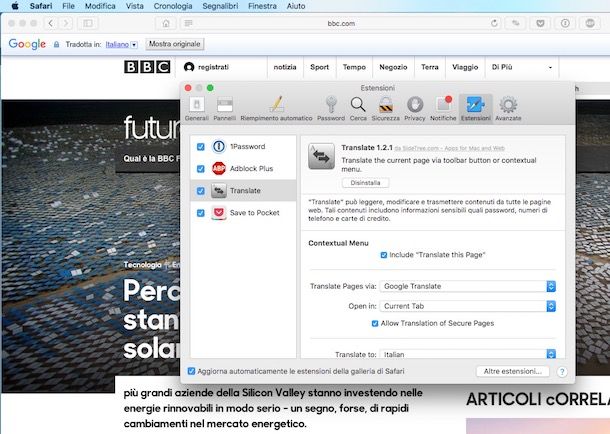This screenshot has height=434, width=610.
Task: Open the Pannelli preferences pane
Action: click(x=224, y=109)
